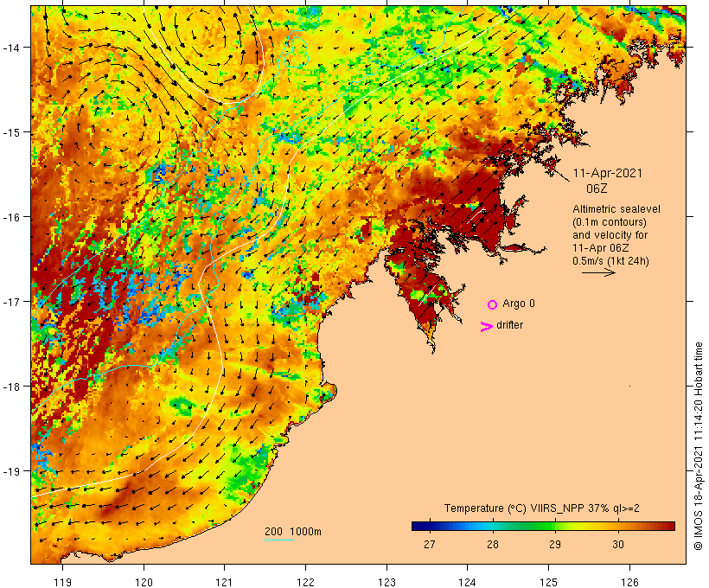Click the '27' colorbar tick label
This screenshot has height=588, width=709.
pyautogui.click(x=430, y=544)
